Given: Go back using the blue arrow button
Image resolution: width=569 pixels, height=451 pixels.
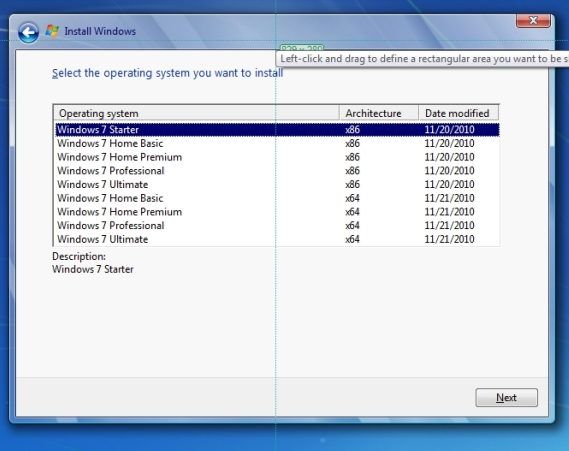Looking at the screenshot, I should click(x=28, y=33).
